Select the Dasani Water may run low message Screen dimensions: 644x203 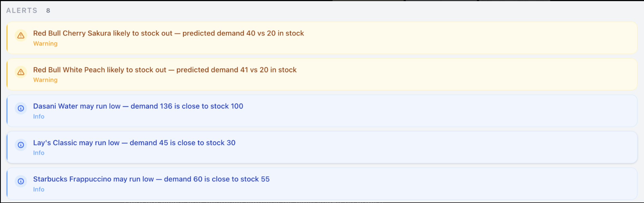[138, 106]
